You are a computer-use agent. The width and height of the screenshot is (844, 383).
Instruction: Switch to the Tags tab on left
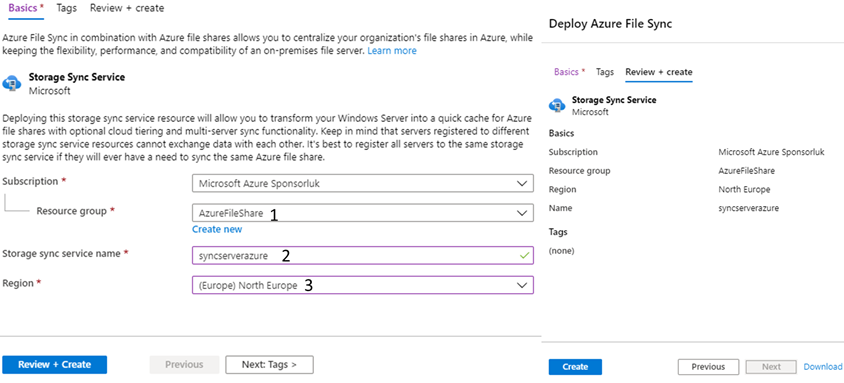coord(66,8)
